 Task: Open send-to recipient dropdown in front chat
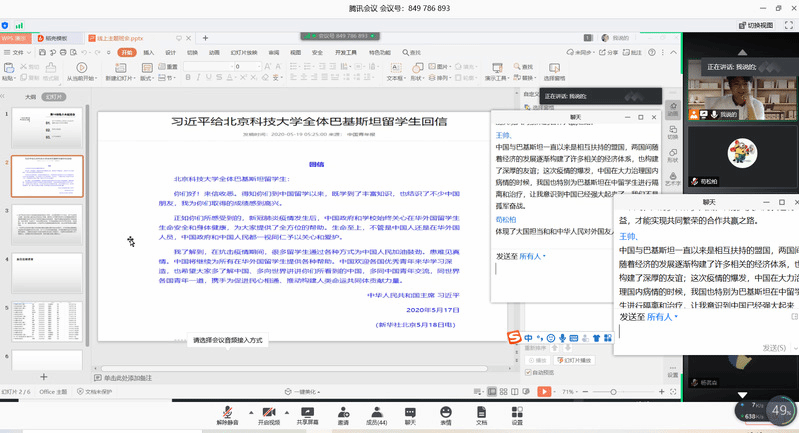tap(662, 317)
